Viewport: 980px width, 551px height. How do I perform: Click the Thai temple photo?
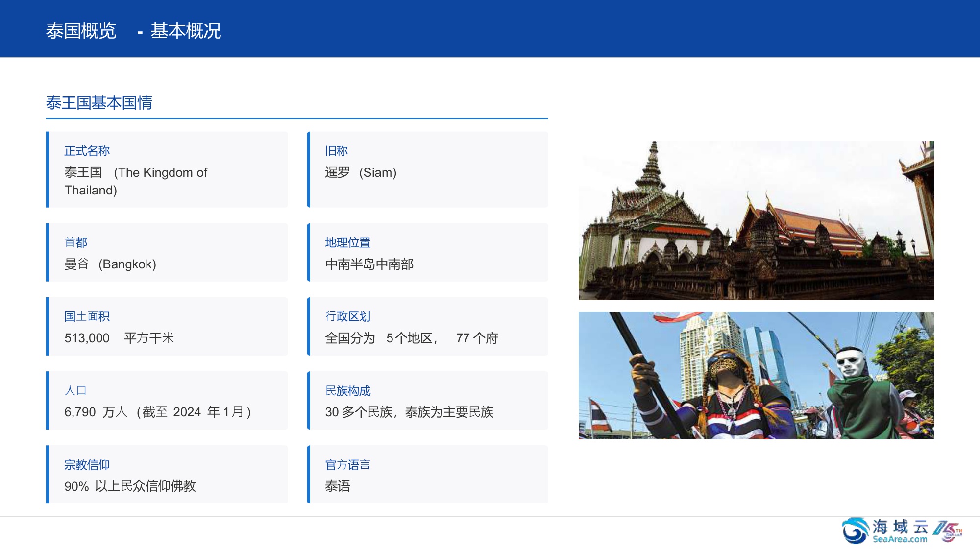coord(757,218)
